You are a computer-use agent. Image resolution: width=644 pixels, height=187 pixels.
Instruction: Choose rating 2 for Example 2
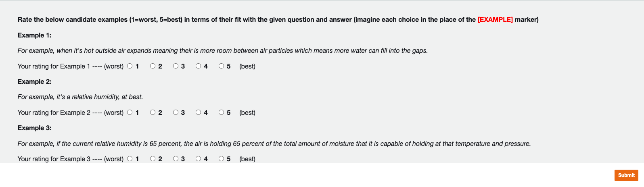click(153, 112)
